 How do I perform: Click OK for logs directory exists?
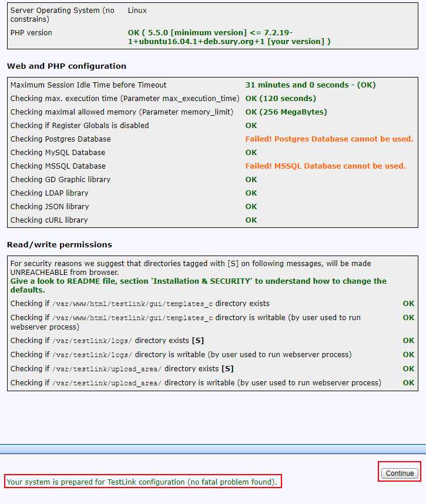click(408, 340)
